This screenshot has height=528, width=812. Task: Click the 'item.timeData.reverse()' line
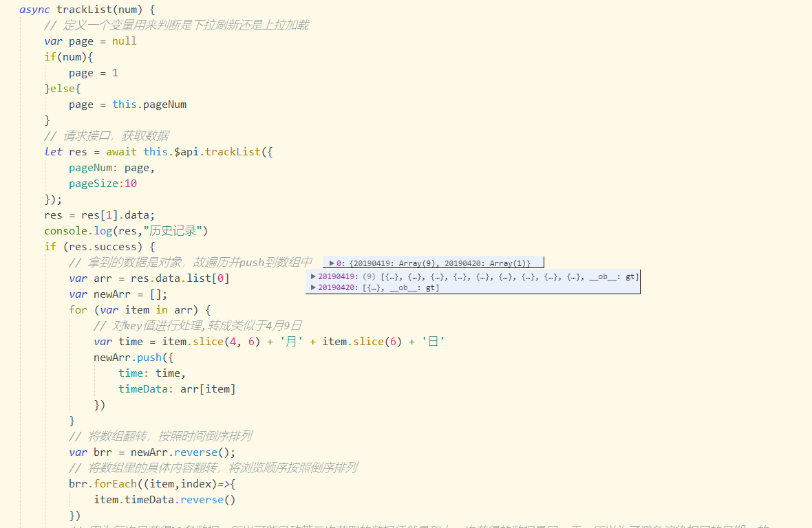click(164, 500)
